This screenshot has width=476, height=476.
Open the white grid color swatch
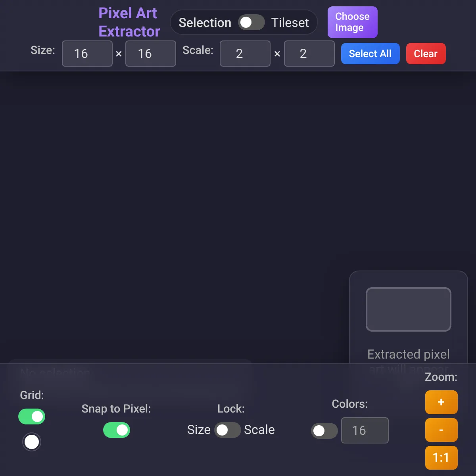(32, 442)
